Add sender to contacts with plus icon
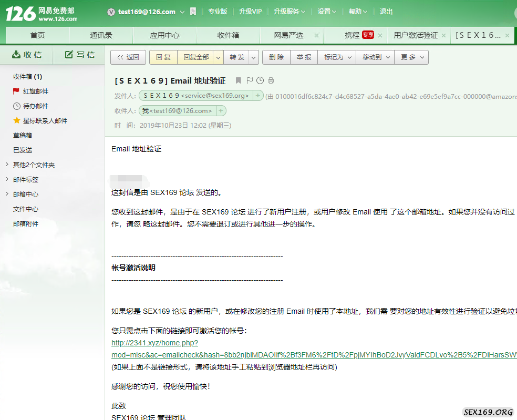The height and width of the screenshot is (420, 517). (258, 96)
